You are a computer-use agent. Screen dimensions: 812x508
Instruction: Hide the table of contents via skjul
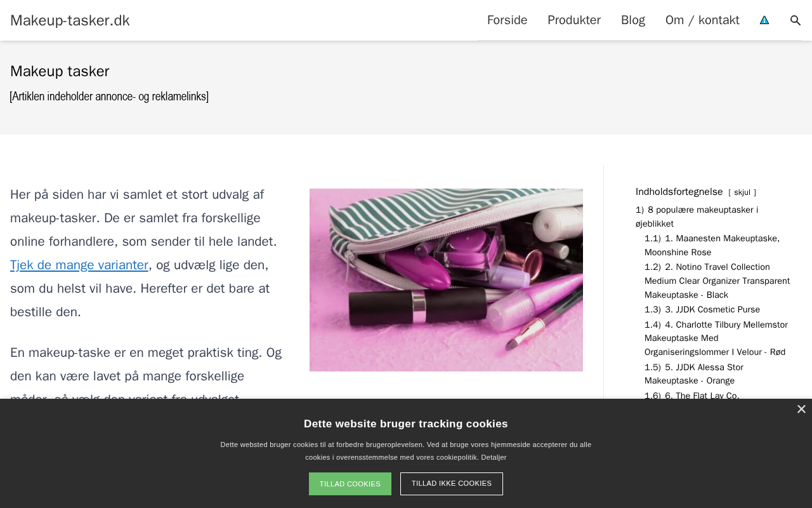click(x=742, y=192)
